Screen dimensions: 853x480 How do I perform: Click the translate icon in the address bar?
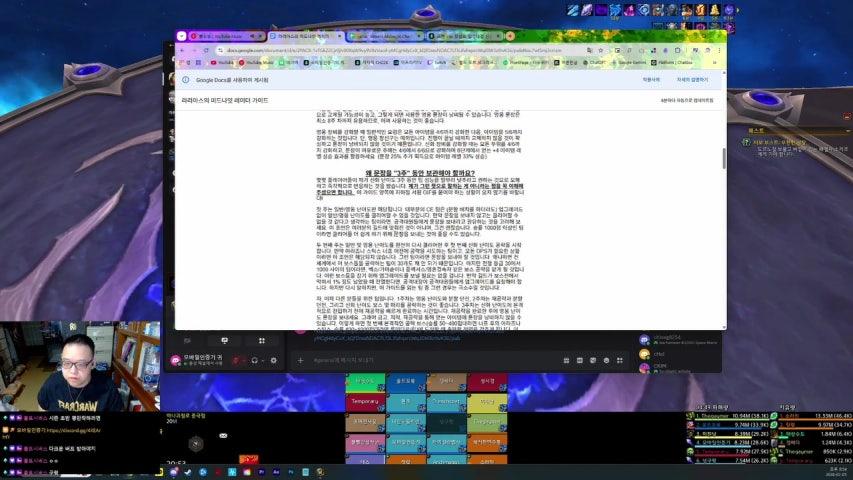pos(590,50)
